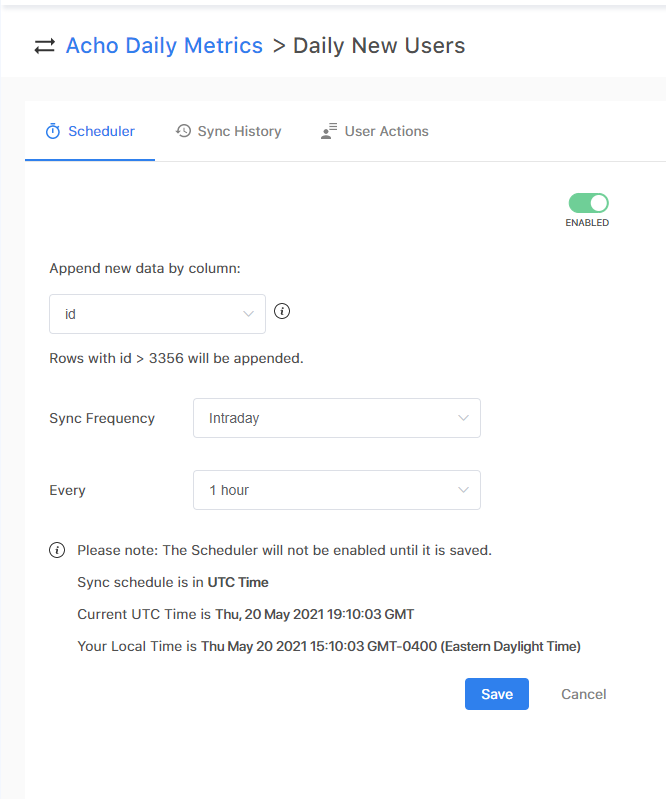Click the 'Current UTC Time is' line
Viewport: 666px width, 799px height.
click(246, 614)
